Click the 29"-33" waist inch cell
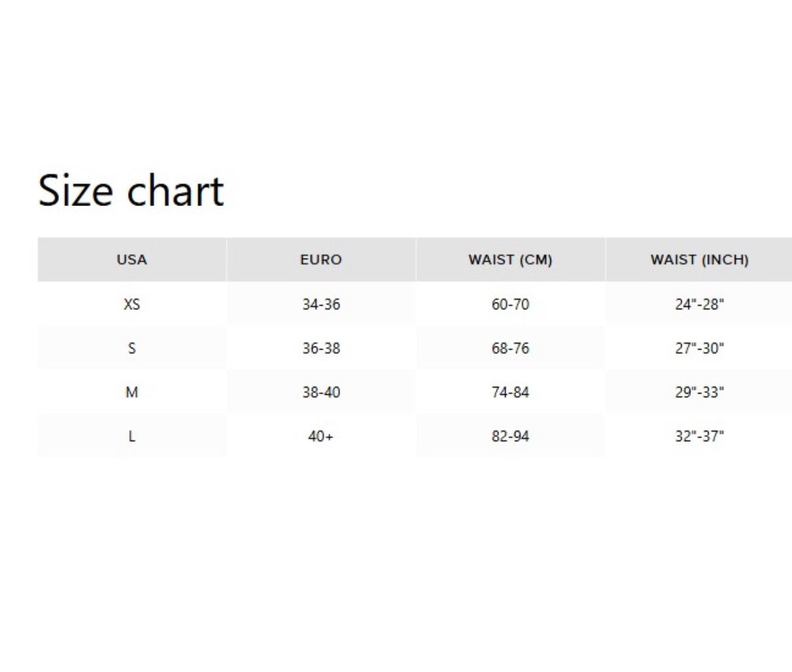792x672 pixels. point(699,392)
